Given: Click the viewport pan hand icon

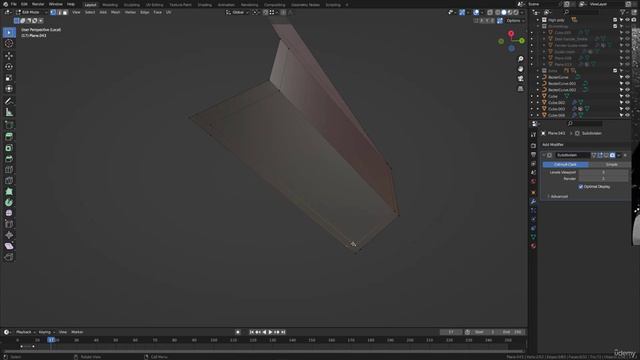Looking at the screenshot, I should (x=520, y=69).
